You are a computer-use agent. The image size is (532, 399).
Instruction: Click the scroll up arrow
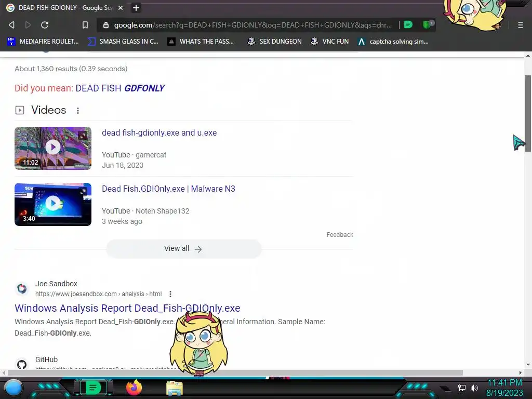pos(528,56)
